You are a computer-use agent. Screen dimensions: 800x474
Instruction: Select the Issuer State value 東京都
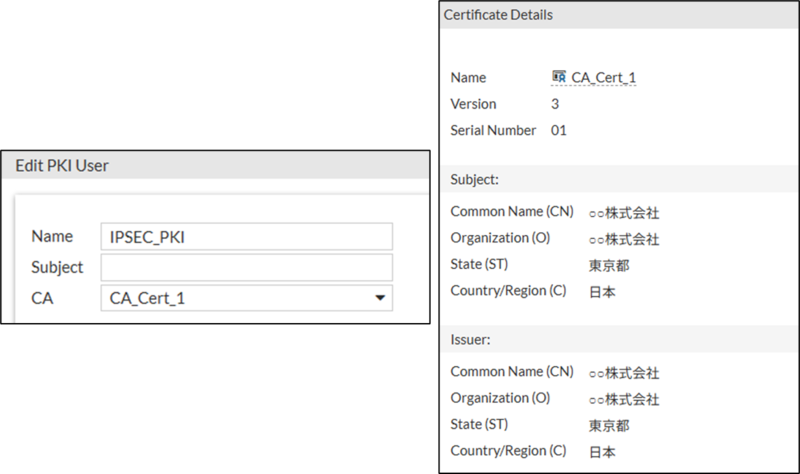tap(609, 426)
